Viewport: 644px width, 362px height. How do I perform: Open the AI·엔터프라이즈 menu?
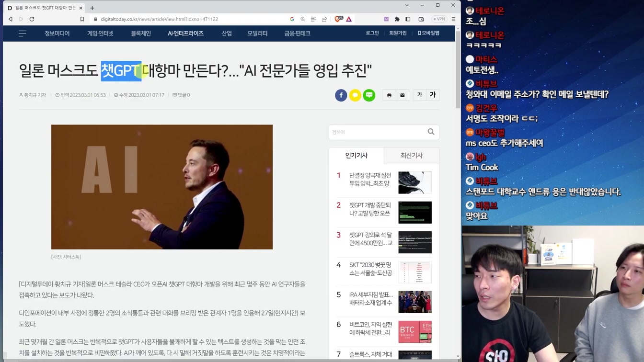185,34
